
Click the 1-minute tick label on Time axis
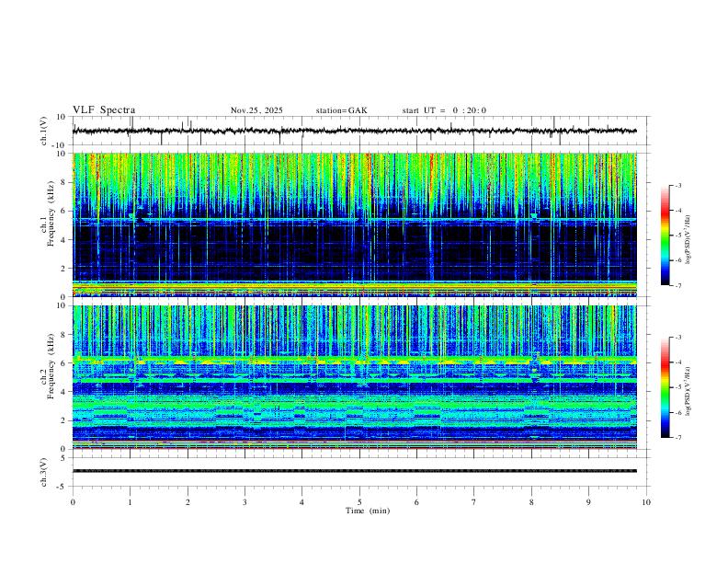tap(130, 502)
